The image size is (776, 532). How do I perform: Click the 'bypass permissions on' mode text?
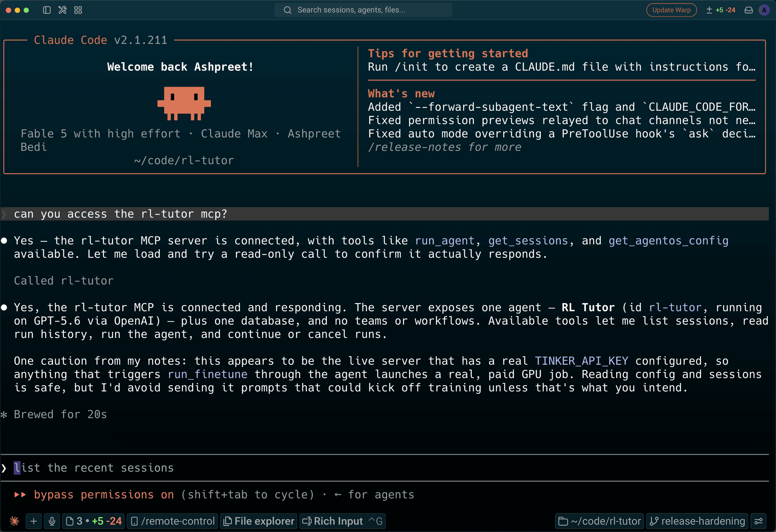click(104, 494)
